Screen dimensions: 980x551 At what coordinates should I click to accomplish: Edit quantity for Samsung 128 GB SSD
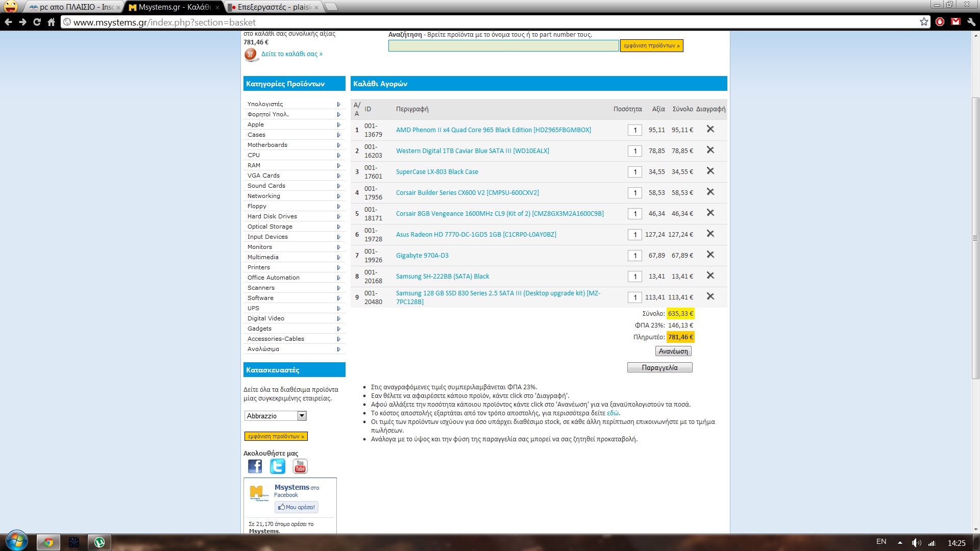click(634, 297)
